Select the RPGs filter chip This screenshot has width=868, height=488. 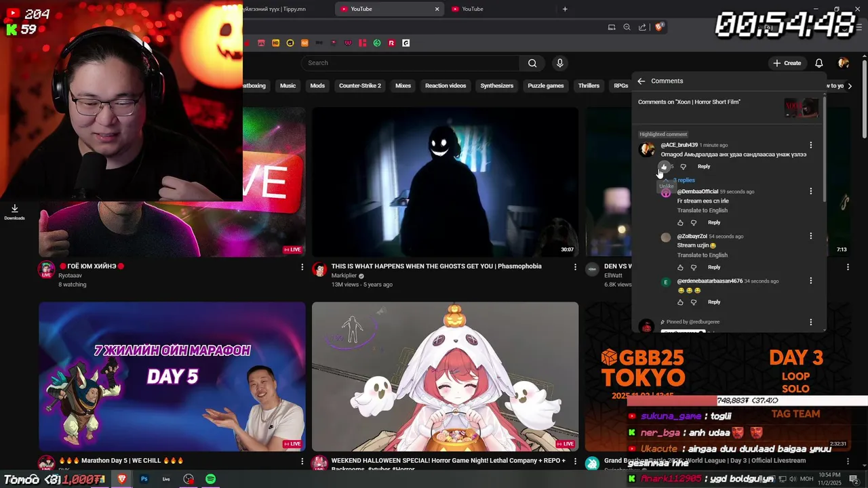[x=620, y=86]
